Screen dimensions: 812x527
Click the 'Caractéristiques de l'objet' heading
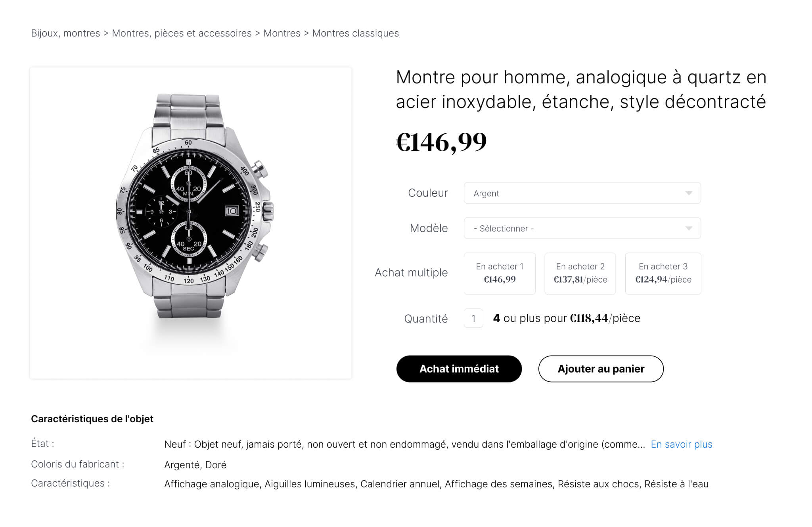click(92, 419)
